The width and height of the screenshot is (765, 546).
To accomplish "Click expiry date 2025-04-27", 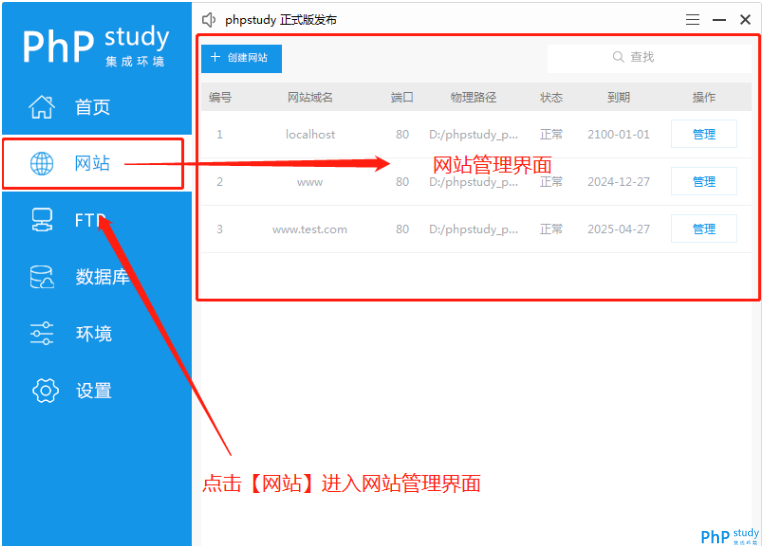I will coord(619,229).
